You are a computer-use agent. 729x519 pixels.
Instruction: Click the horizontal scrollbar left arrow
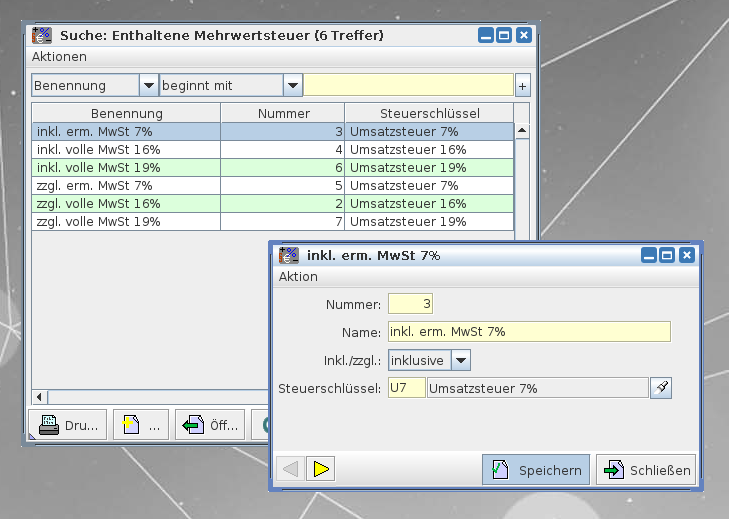click(x=40, y=397)
